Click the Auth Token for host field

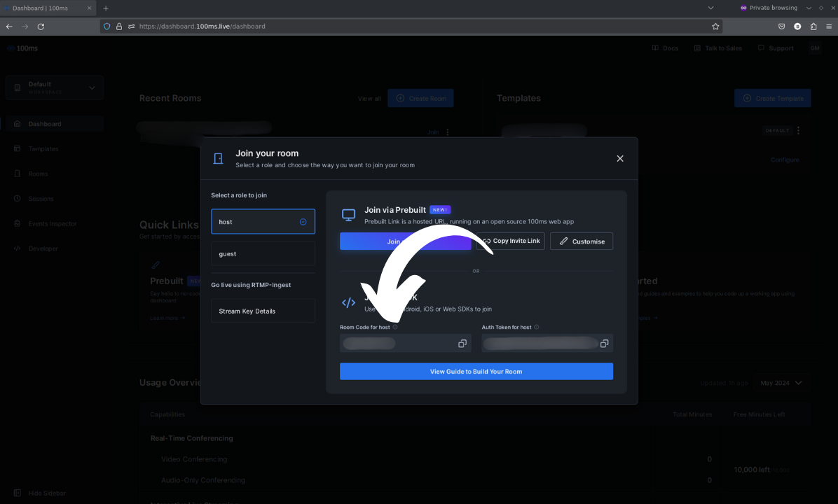[547, 343]
